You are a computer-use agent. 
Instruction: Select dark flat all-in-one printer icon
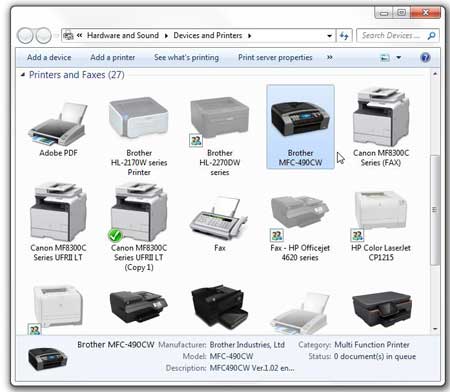point(382,309)
